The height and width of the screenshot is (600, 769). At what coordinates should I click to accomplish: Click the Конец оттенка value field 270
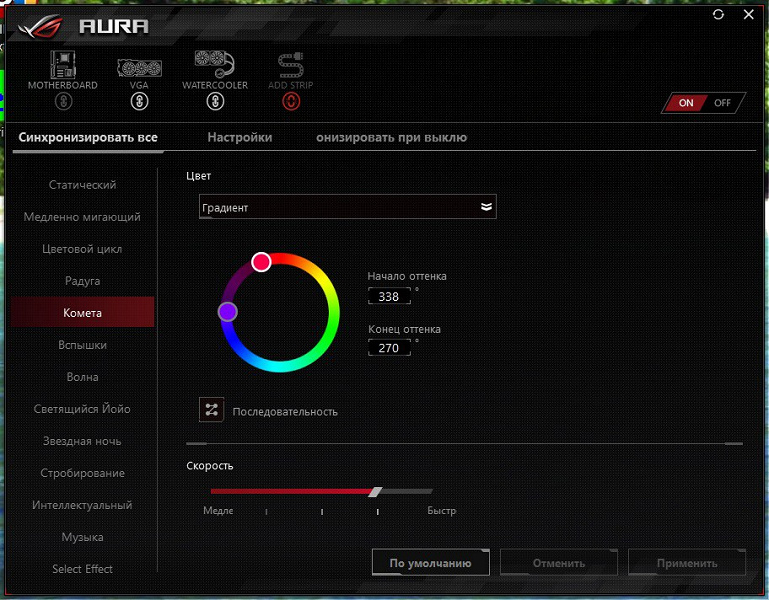389,348
